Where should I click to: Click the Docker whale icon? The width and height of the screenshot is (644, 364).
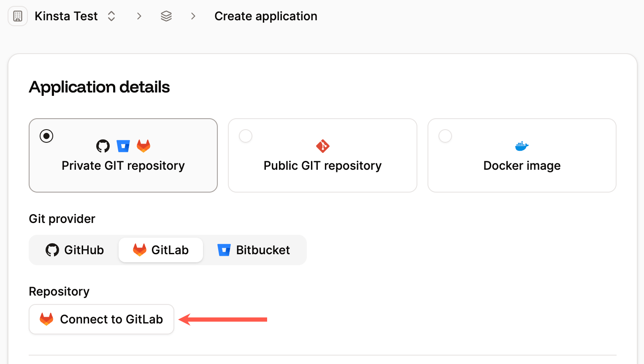[x=522, y=145]
